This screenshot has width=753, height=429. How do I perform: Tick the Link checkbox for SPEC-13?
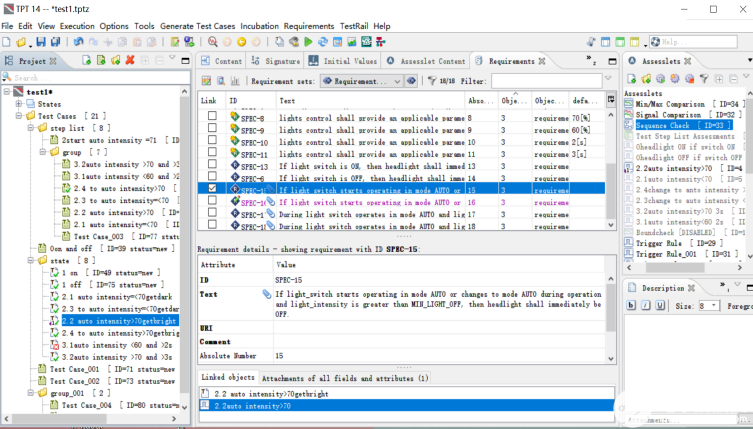tap(211, 164)
